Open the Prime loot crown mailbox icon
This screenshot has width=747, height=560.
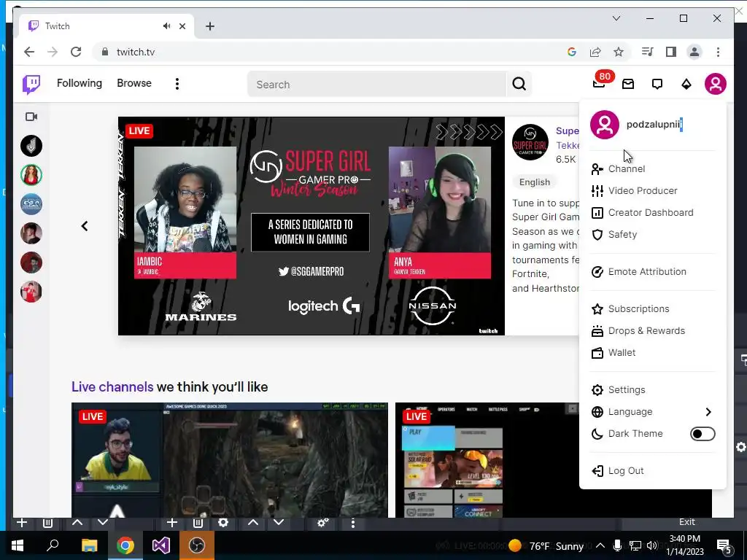(x=628, y=85)
